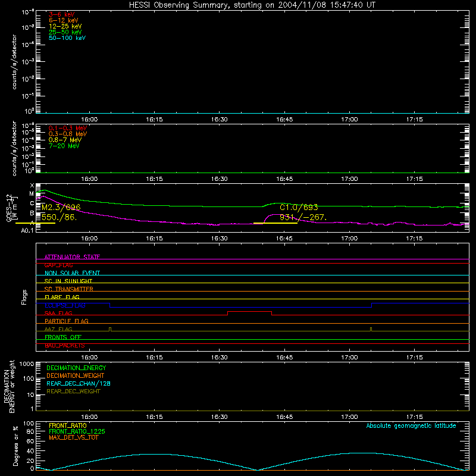Select the cyan 50-100 keV legend entry
Viewport: 476px width, 476px height.
(67, 38)
